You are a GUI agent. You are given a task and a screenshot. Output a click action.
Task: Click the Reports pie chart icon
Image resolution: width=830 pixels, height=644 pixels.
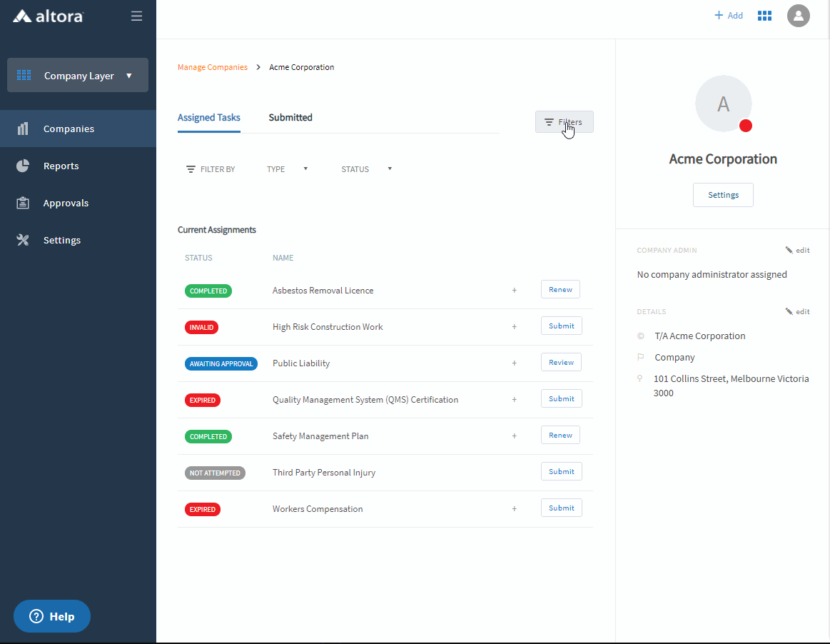click(23, 166)
